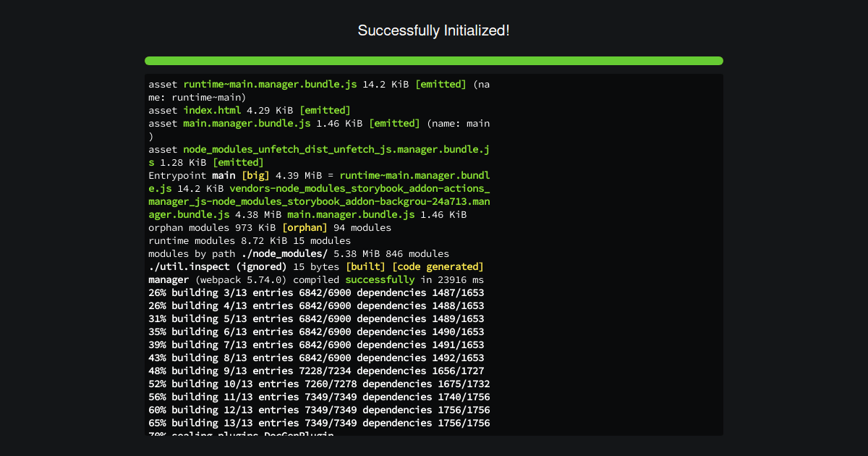This screenshot has height=456, width=868.
Task: Select the [emitted] tag next to index.html
Action: tap(325, 110)
